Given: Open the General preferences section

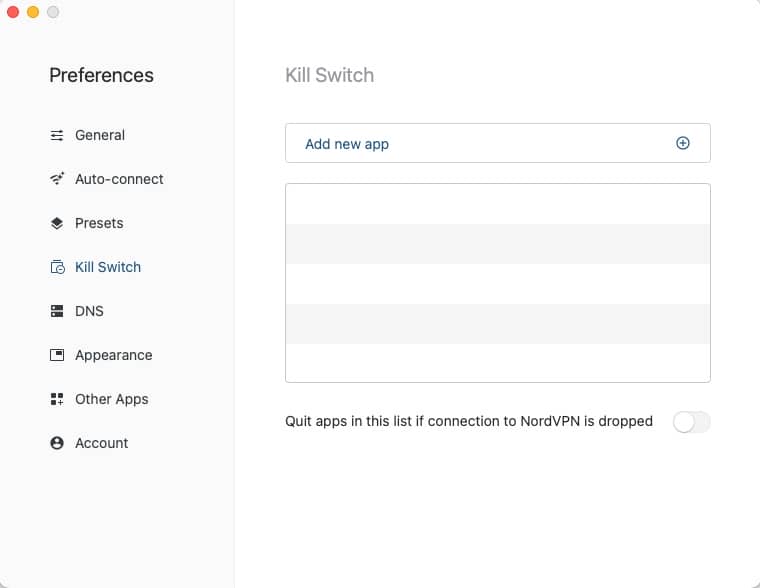Looking at the screenshot, I should pyautogui.click(x=100, y=135).
